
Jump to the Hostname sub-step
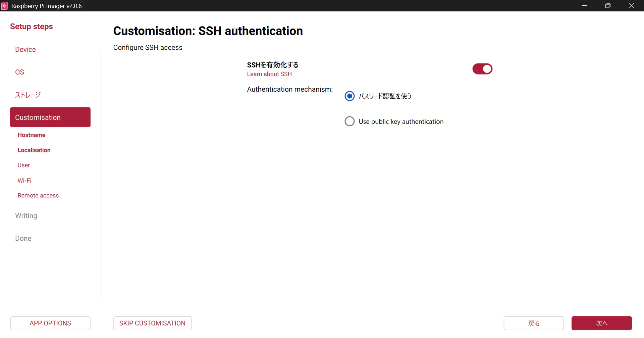(x=32, y=135)
